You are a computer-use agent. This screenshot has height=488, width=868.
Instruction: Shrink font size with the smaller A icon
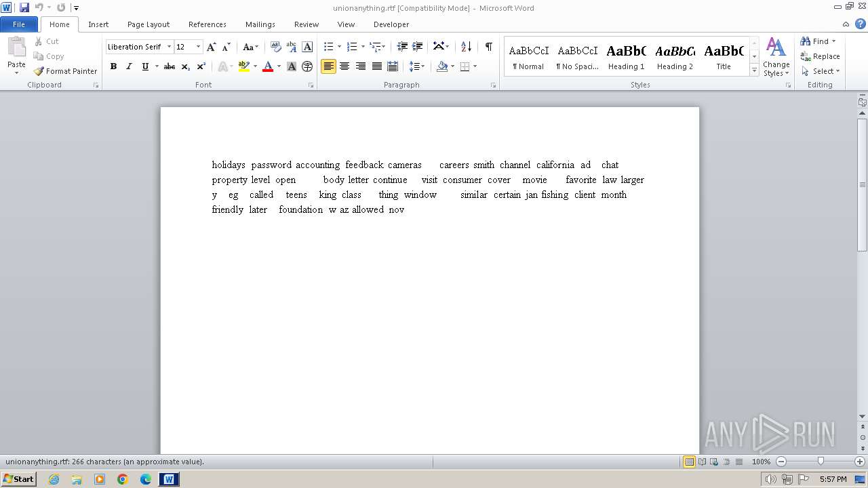click(x=226, y=47)
